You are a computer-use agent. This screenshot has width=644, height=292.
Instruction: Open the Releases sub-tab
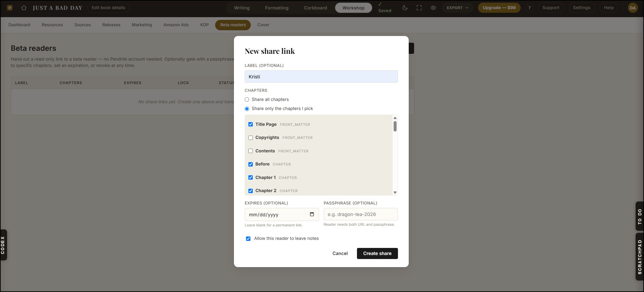(x=111, y=25)
